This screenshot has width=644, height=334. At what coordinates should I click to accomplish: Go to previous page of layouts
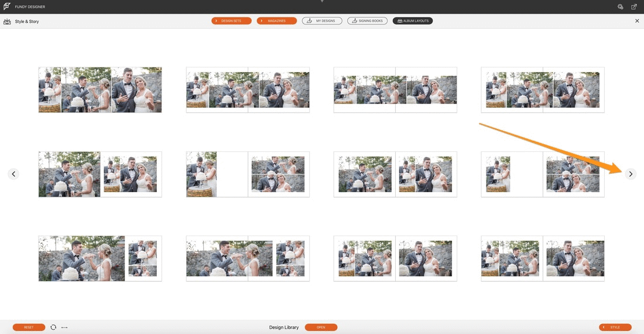(13, 174)
